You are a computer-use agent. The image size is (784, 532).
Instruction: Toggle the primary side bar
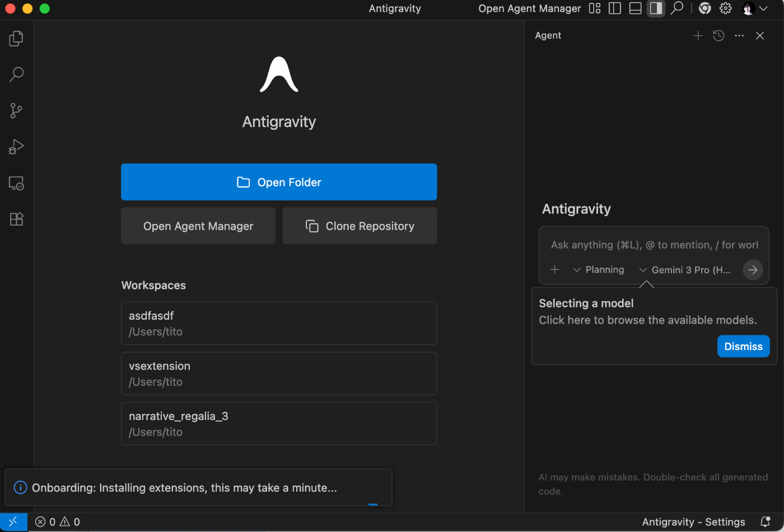(615, 8)
